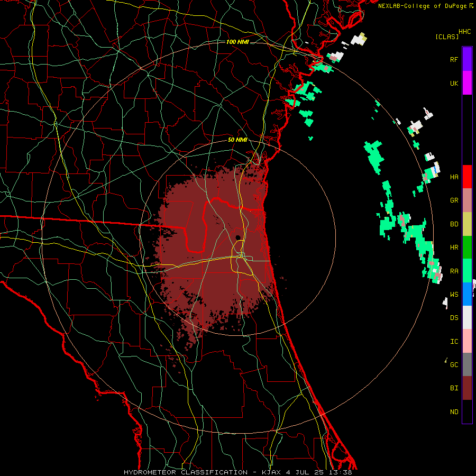Click the "50 NMI" range ring label
476x476 pixels.
coord(237,140)
